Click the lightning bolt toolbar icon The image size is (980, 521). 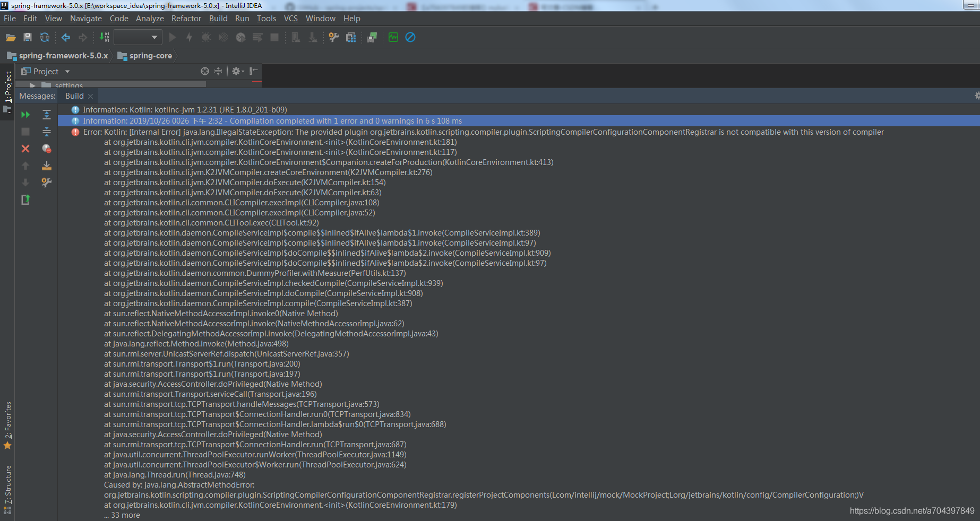(x=189, y=38)
